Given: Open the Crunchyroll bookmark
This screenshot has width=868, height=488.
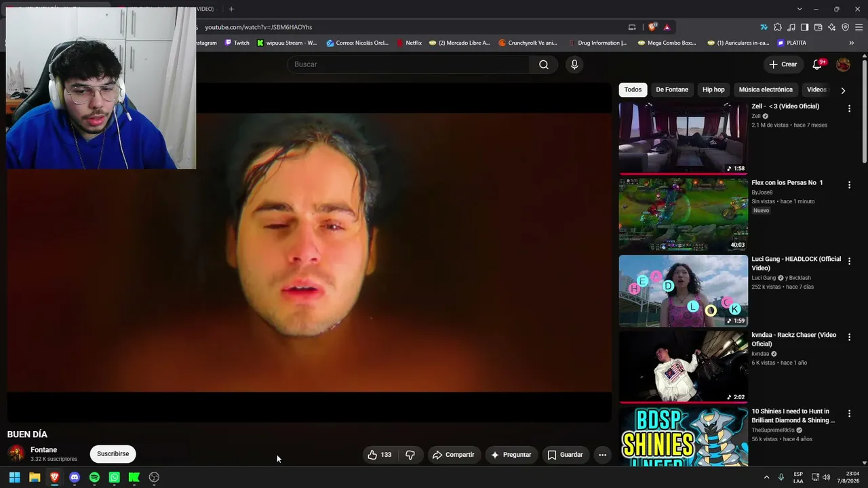Looking at the screenshot, I should [x=528, y=43].
